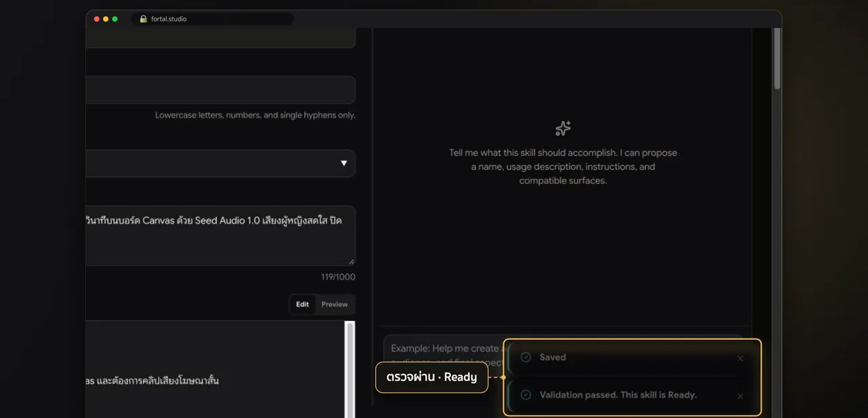
Task: Click into the Thai description textarea
Action: (x=221, y=235)
